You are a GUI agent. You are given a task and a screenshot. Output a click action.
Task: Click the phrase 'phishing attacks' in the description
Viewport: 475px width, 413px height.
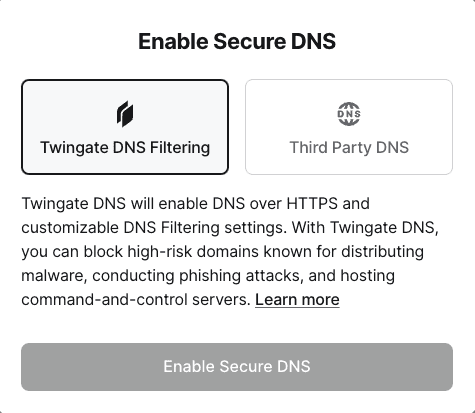click(x=241, y=276)
